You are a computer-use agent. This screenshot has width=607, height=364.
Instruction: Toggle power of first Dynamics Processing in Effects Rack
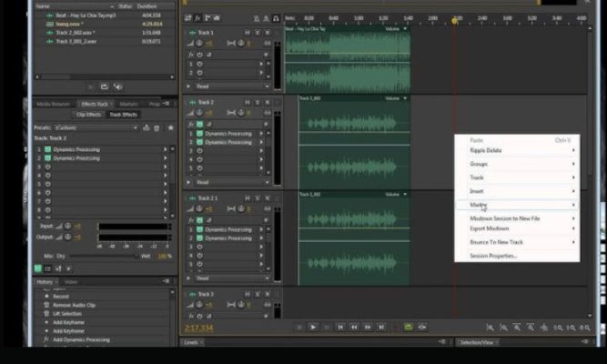[x=46, y=149]
